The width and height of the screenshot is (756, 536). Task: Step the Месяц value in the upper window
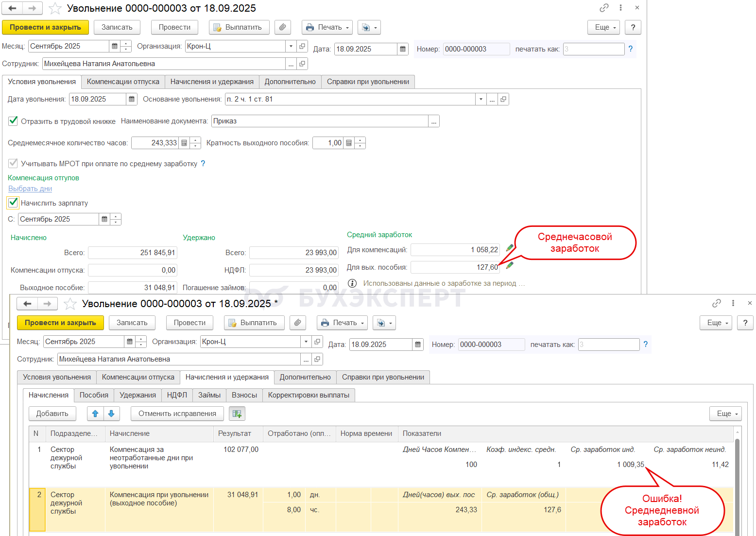point(126,46)
